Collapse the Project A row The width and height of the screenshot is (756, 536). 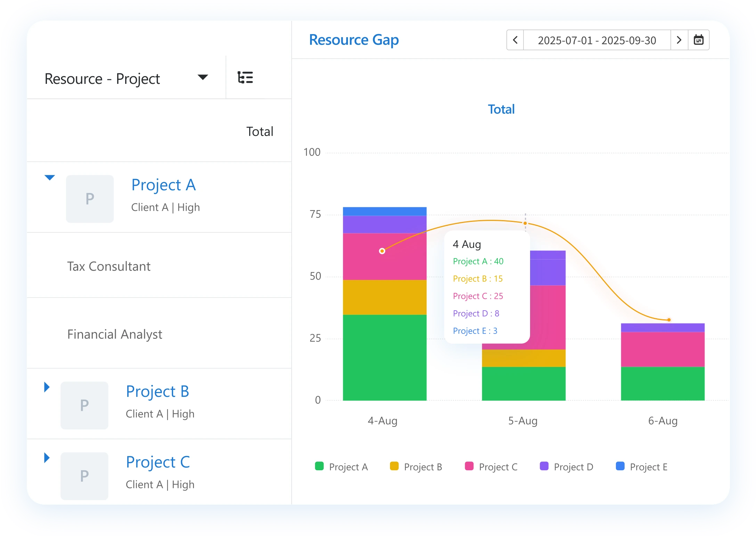click(x=50, y=178)
